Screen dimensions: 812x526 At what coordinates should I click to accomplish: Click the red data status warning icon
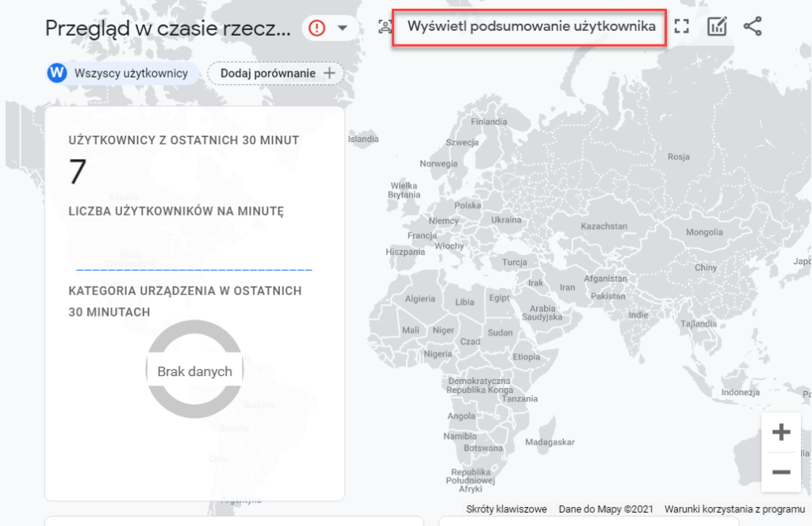317,29
